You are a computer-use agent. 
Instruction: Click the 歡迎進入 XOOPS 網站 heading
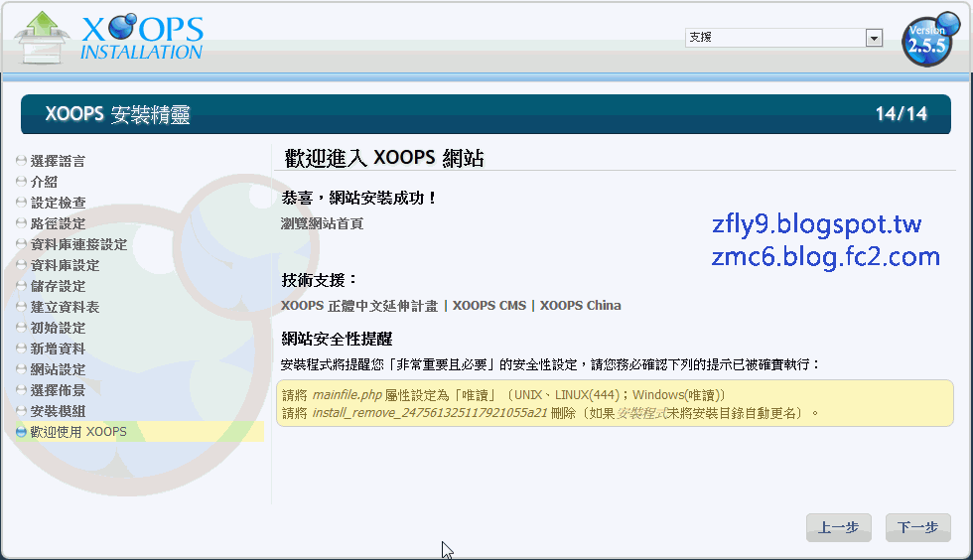coord(384,158)
